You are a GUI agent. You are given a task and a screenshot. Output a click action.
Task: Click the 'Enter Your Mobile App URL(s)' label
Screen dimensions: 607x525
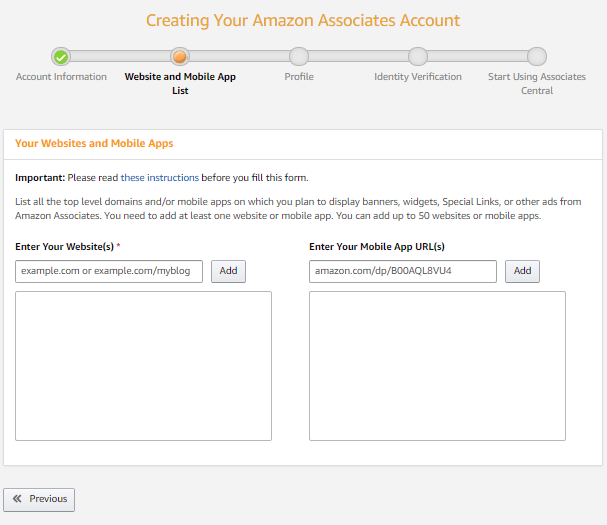click(377, 247)
